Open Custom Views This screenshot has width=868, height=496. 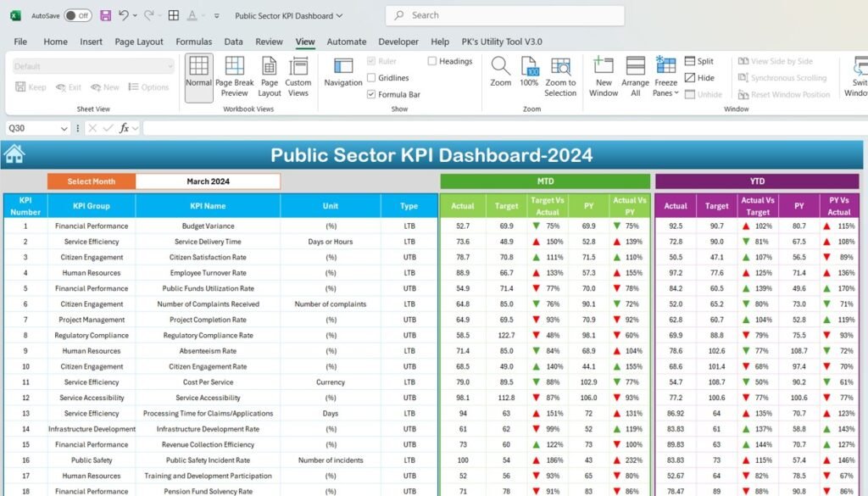[x=298, y=77]
